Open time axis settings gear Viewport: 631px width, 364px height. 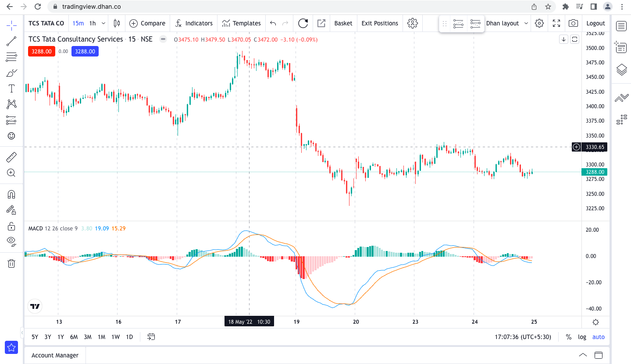595,322
